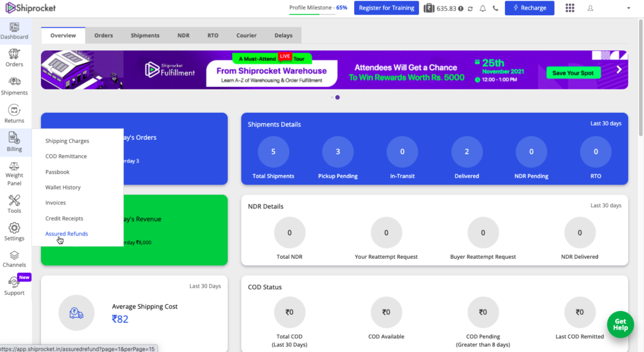Switch to the NDR tab

click(x=184, y=35)
